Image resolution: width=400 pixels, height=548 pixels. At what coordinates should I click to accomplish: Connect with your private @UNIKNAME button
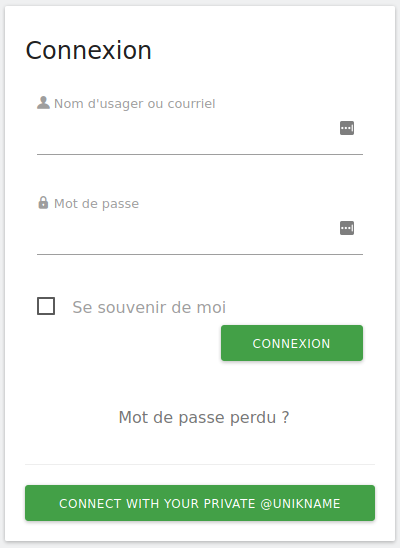(200, 503)
